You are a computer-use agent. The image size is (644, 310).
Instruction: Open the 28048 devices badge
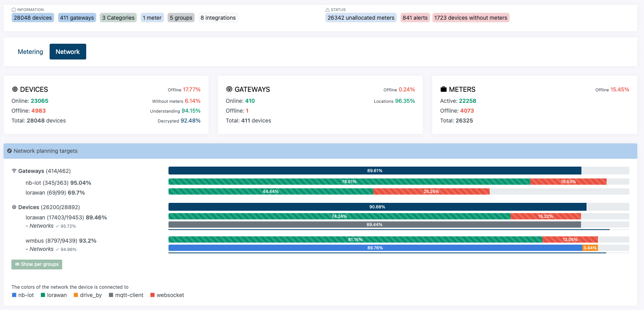coord(33,18)
